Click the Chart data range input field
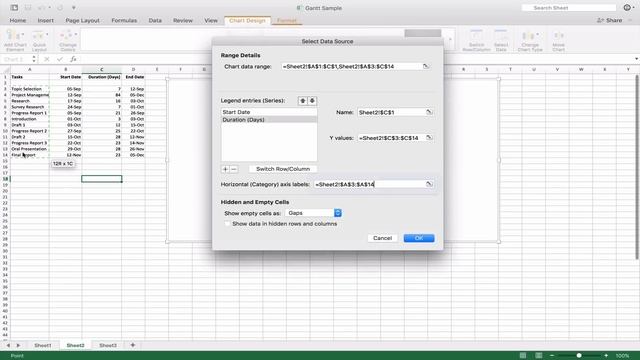The height and width of the screenshot is (360, 640). coord(351,66)
